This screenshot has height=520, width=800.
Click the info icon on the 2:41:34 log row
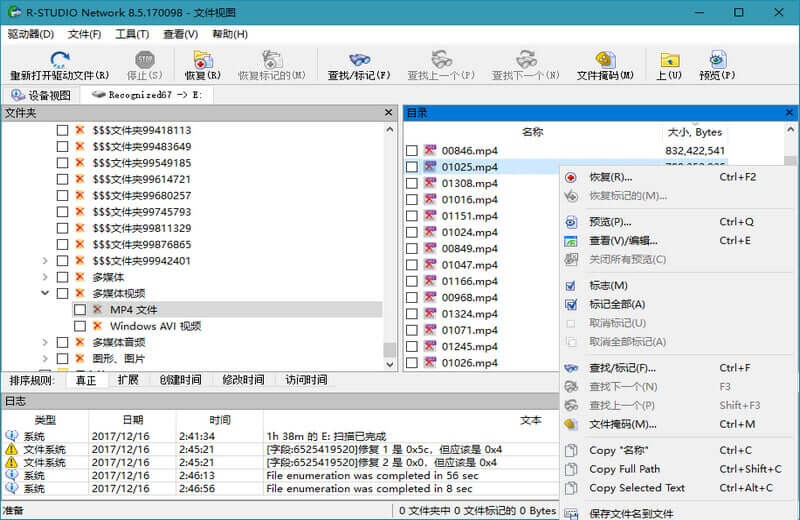11,436
